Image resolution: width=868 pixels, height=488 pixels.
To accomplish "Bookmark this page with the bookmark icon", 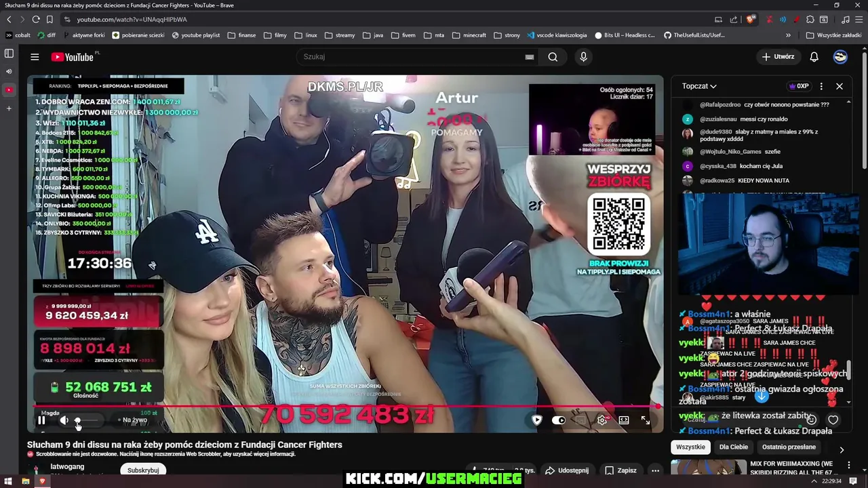I will pos(50,20).
